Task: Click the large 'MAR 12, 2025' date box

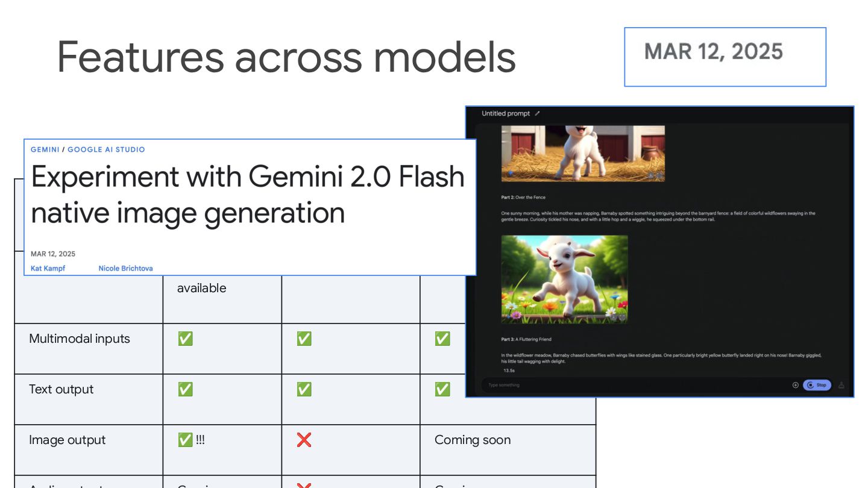Action: click(725, 57)
